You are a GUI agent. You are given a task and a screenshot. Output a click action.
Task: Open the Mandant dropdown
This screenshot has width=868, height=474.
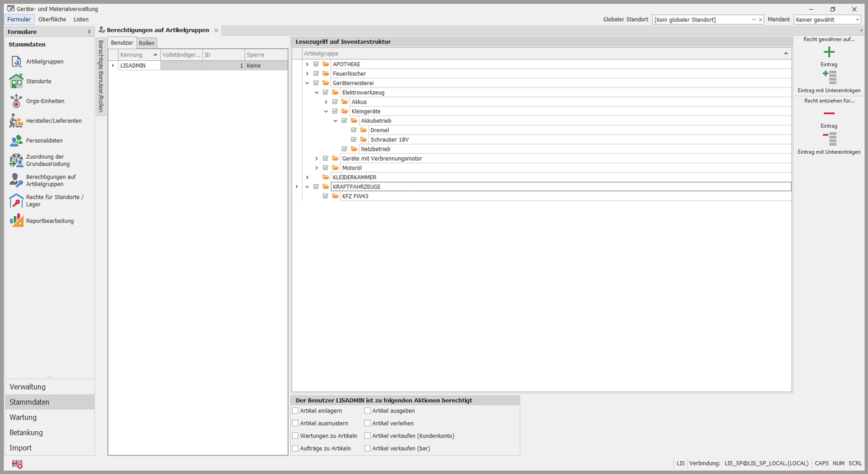pyautogui.click(x=827, y=20)
